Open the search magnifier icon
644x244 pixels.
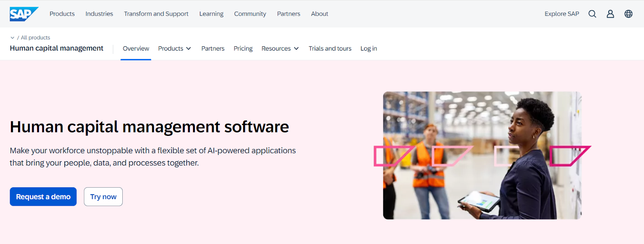[592, 14]
